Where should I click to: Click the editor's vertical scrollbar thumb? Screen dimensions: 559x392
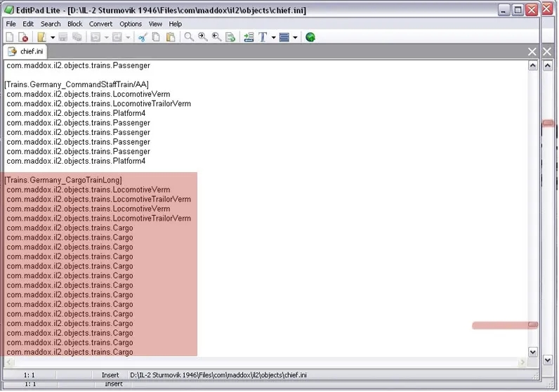(x=533, y=325)
